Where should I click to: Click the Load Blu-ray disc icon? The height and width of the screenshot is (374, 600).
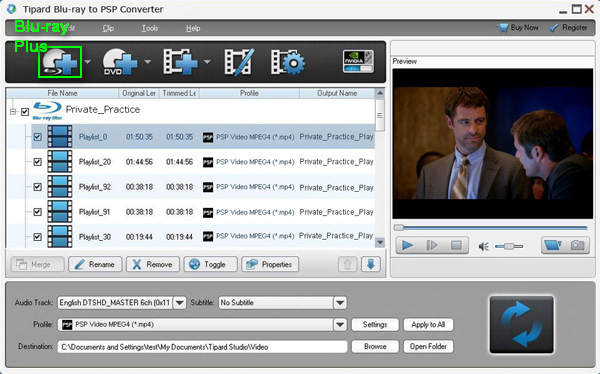pyautogui.click(x=60, y=62)
